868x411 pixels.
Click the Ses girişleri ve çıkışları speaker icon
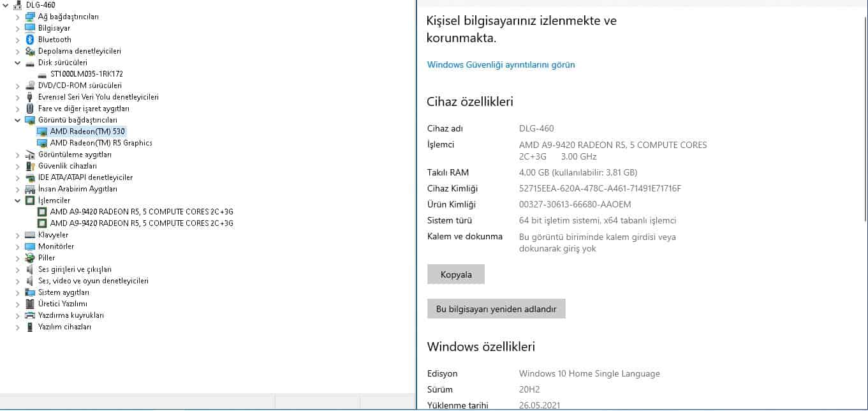tap(29, 269)
